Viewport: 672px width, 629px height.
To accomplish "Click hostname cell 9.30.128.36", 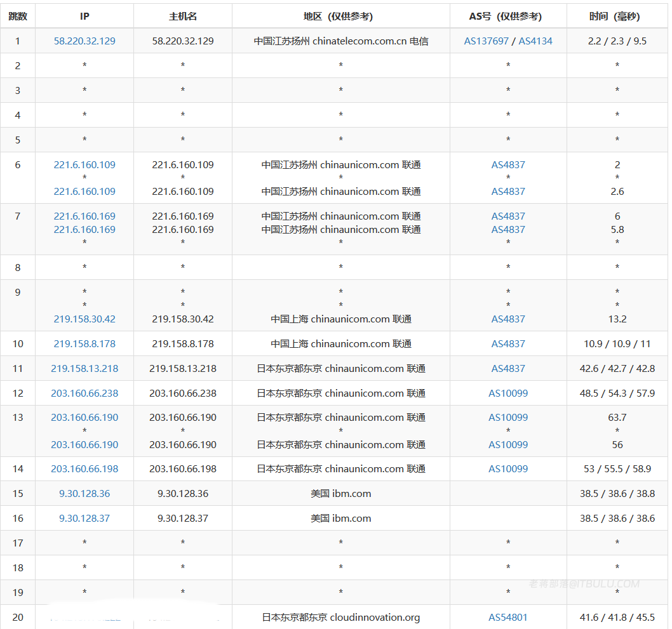I will point(182,494).
